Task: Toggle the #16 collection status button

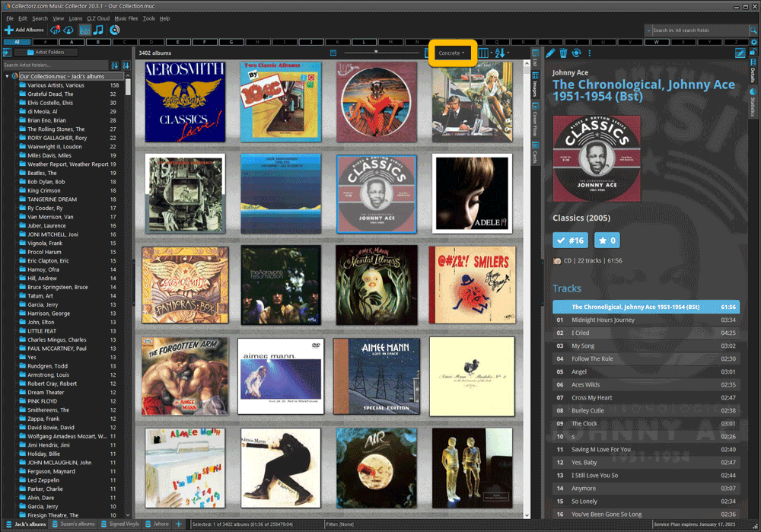Action: (x=570, y=241)
